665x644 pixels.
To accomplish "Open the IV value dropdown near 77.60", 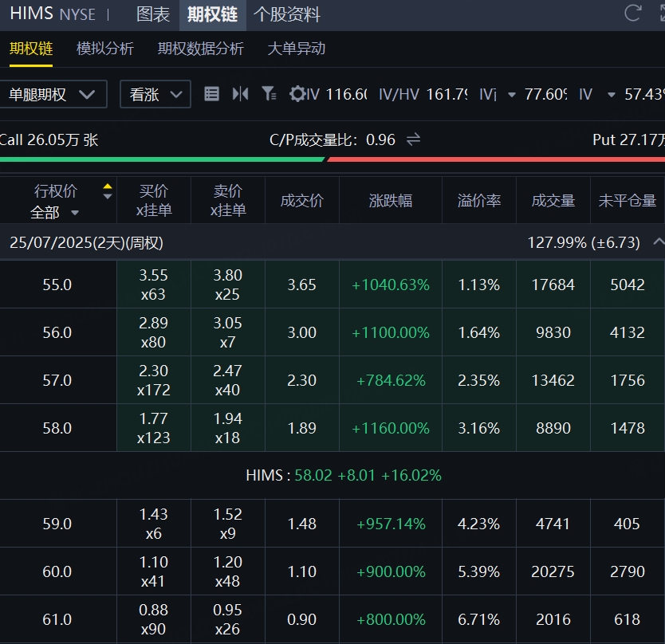I will pos(512,95).
